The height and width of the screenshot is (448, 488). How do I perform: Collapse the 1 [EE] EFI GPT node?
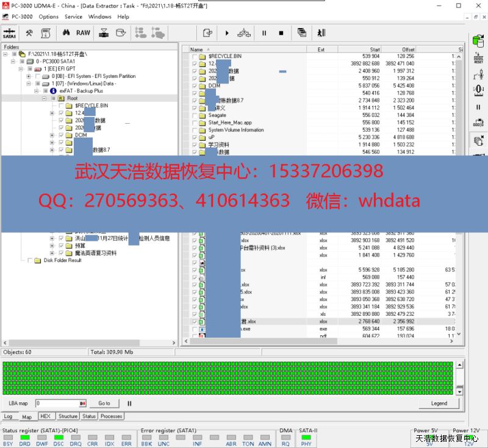pyautogui.click(x=21, y=69)
